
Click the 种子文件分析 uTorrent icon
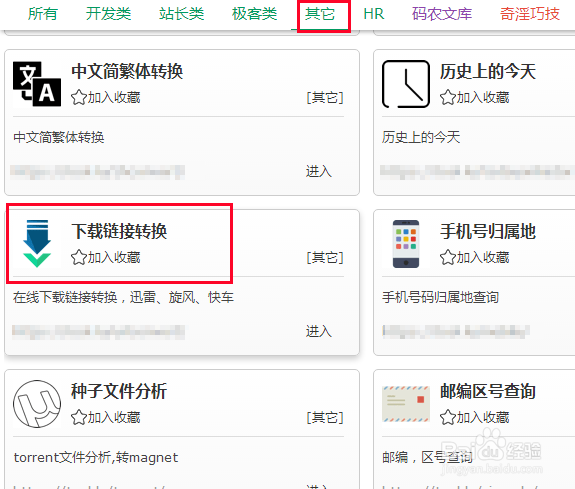coord(37,404)
